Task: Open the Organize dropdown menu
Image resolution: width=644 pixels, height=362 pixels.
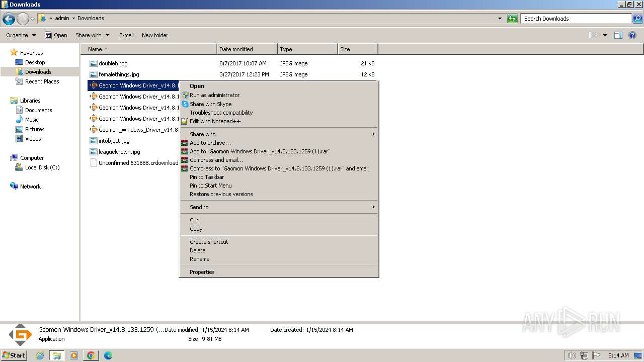Action: (21, 35)
